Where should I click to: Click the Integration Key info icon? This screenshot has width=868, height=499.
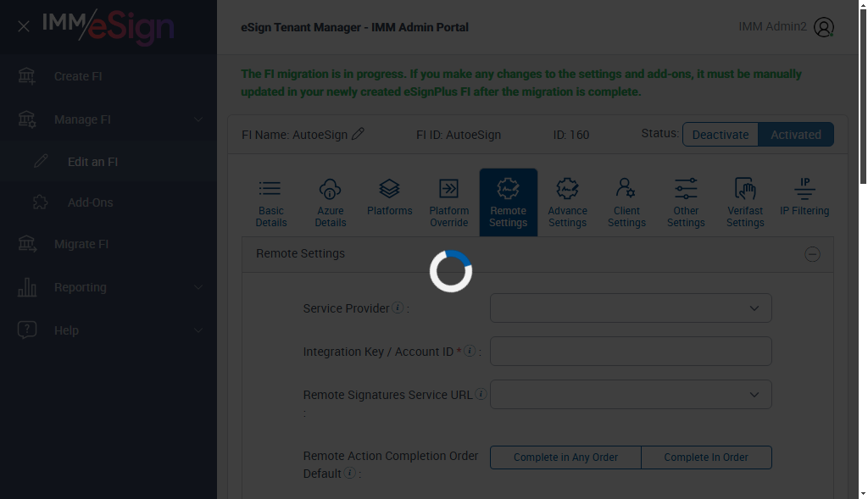click(x=470, y=351)
